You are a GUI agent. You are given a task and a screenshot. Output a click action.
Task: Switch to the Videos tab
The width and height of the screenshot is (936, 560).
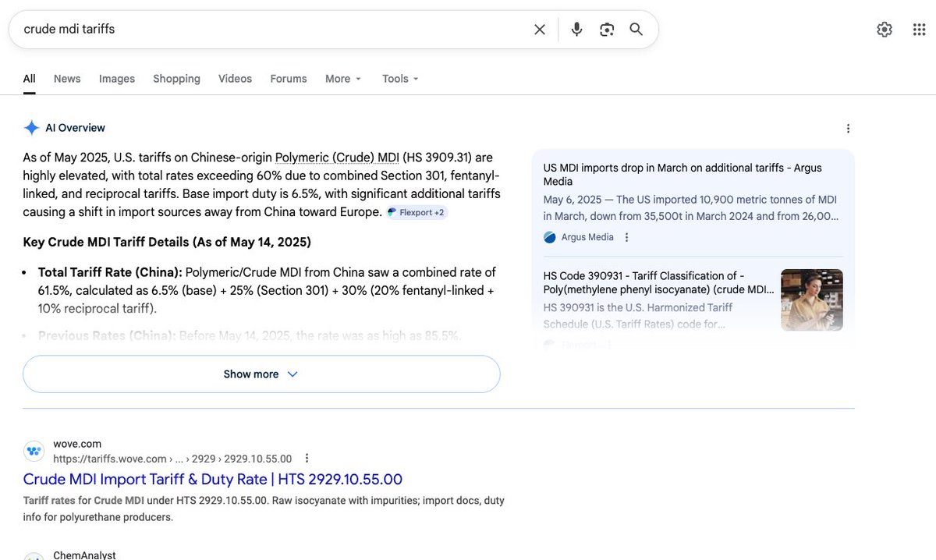click(235, 79)
